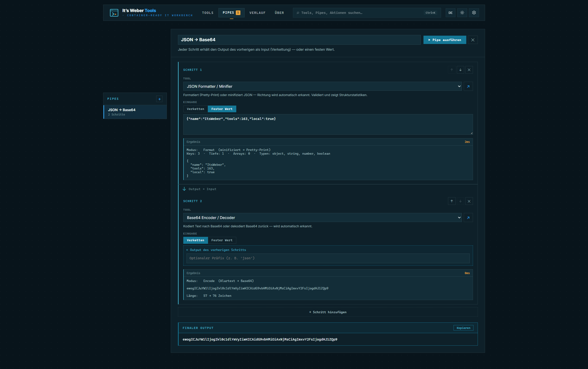Click the SCHRITT 2 heading

pyautogui.click(x=193, y=201)
